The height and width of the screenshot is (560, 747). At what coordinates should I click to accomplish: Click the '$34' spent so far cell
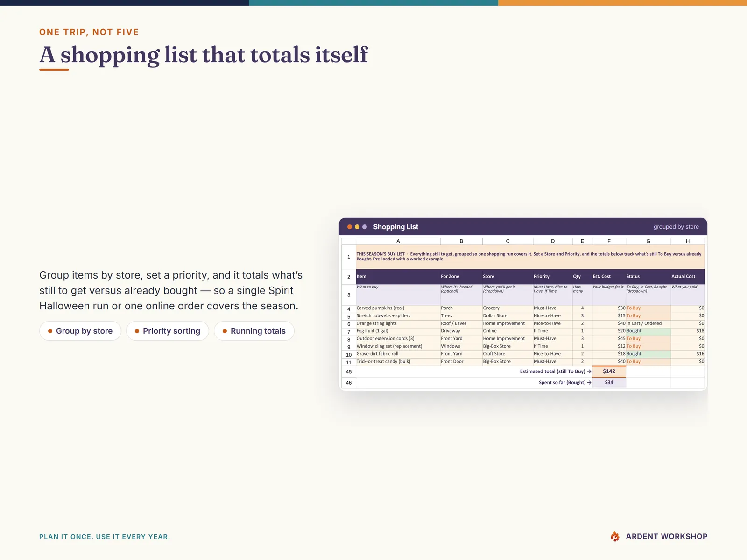(609, 383)
